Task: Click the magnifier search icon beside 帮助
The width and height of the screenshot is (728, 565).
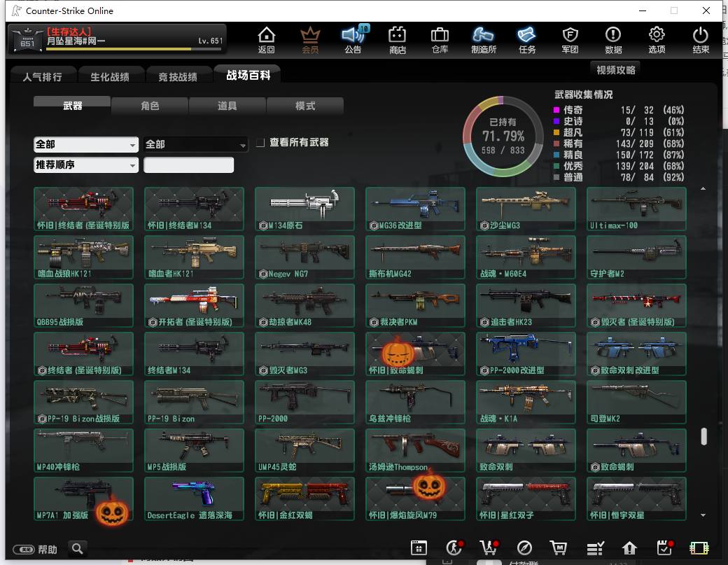Action: coord(78,549)
